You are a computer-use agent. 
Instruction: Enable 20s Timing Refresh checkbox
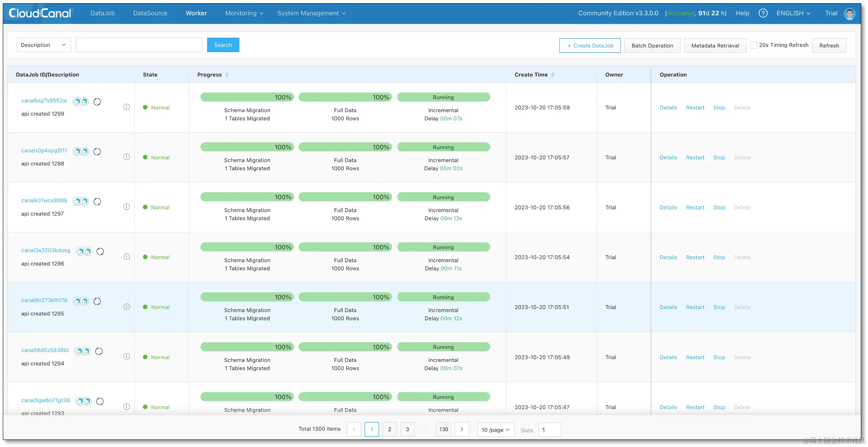coord(753,45)
